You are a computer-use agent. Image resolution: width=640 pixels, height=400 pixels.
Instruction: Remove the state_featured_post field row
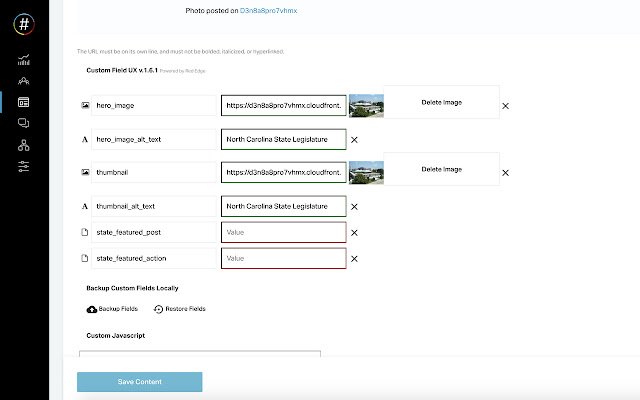click(x=354, y=233)
